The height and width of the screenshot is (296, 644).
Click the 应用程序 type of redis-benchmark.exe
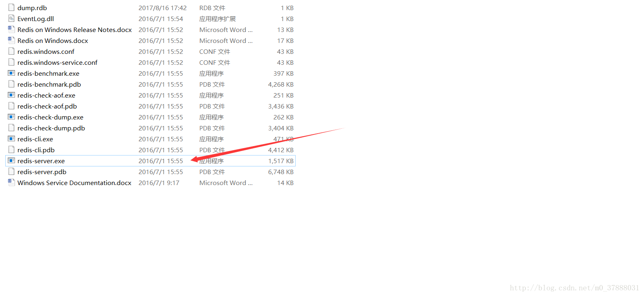pyautogui.click(x=211, y=74)
